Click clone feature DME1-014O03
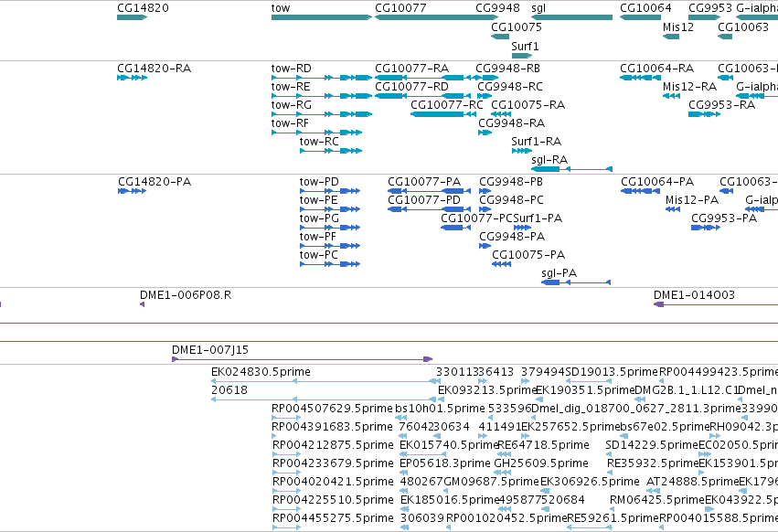The image size is (778, 532). [x=716, y=304]
